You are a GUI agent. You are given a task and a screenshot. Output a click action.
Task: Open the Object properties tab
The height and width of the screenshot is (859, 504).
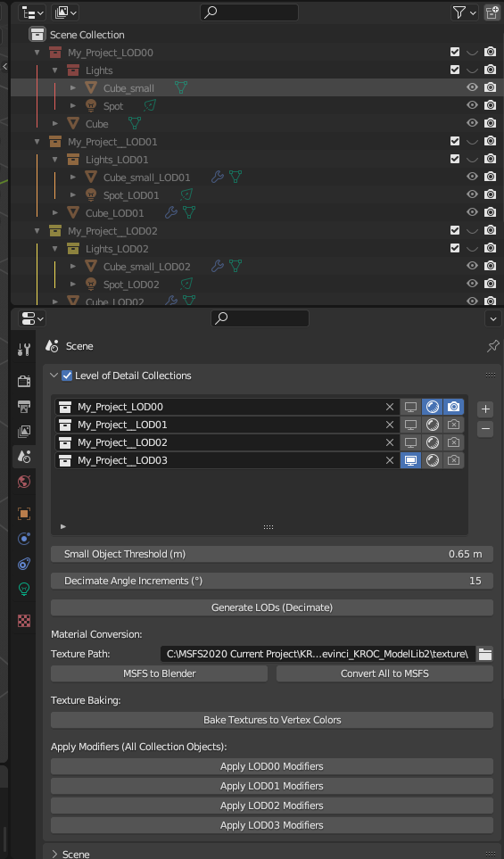pyautogui.click(x=23, y=513)
